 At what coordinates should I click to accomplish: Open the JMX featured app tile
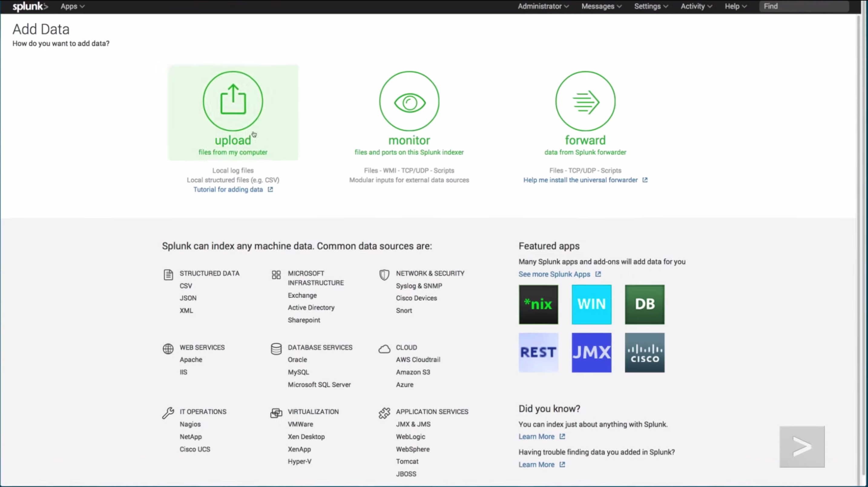[591, 353]
